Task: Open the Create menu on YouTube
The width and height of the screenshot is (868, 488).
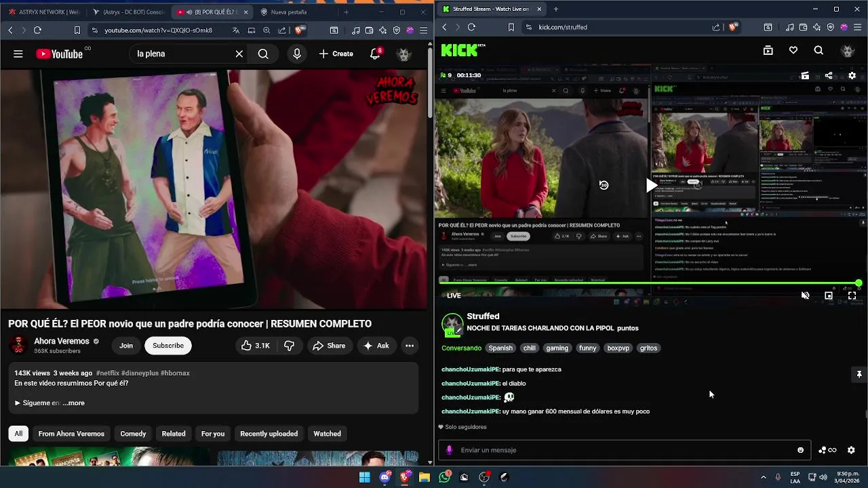Action: (x=336, y=54)
